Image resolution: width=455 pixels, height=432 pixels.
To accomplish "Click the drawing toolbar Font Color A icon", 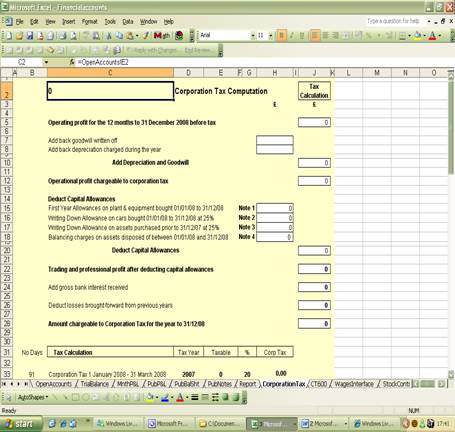I will (180, 397).
